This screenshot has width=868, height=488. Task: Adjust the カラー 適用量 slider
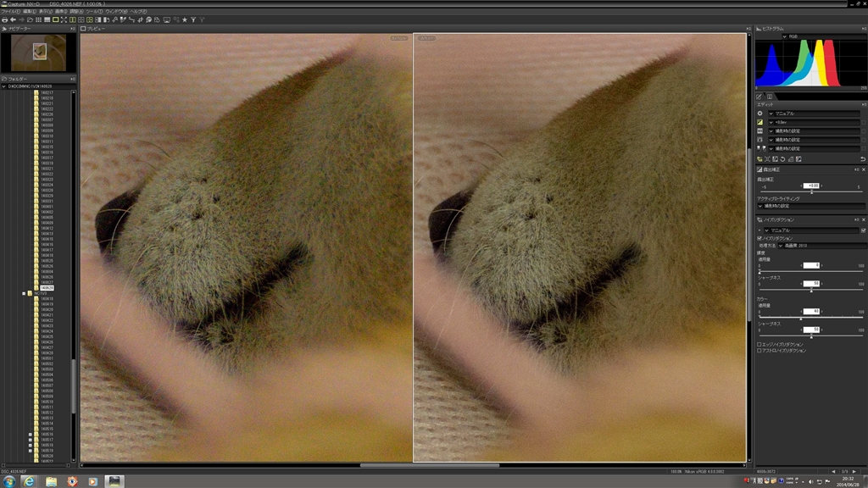pos(811,318)
